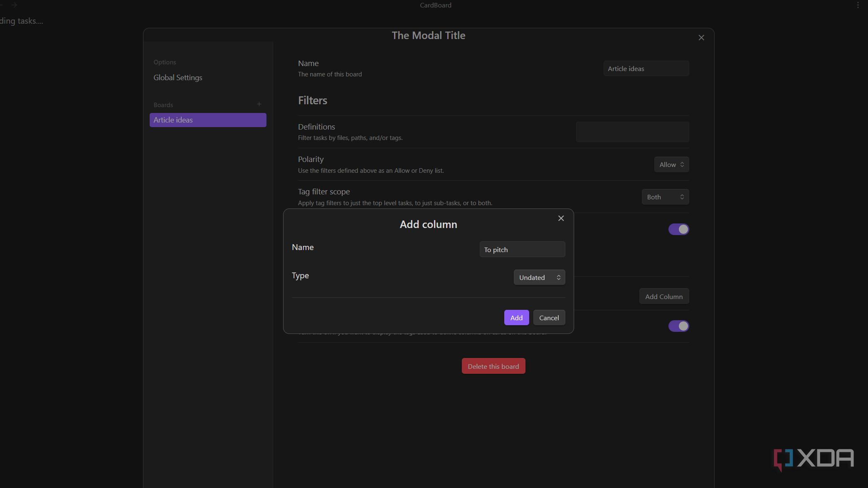Focus the column Name field containing To pitch
Viewport: 868px width, 488px height.
coord(522,250)
